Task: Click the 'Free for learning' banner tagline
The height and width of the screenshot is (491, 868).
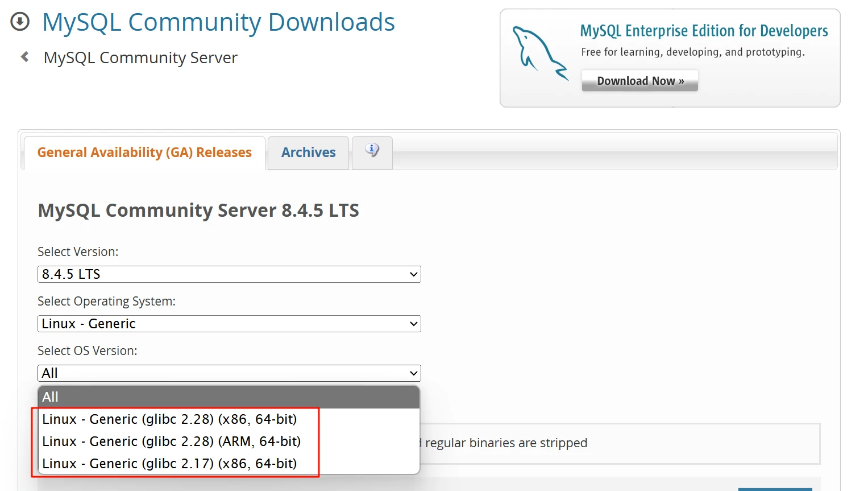Action: 692,52
